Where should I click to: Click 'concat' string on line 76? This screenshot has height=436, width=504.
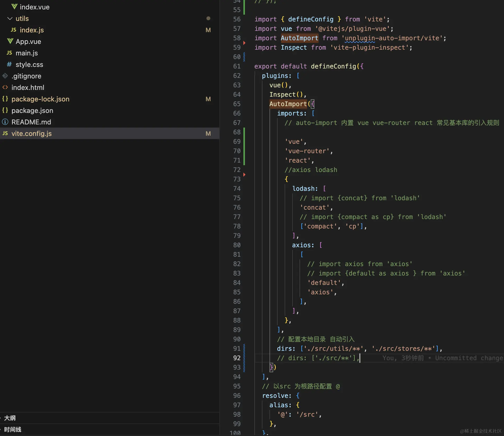(x=315, y=208)
